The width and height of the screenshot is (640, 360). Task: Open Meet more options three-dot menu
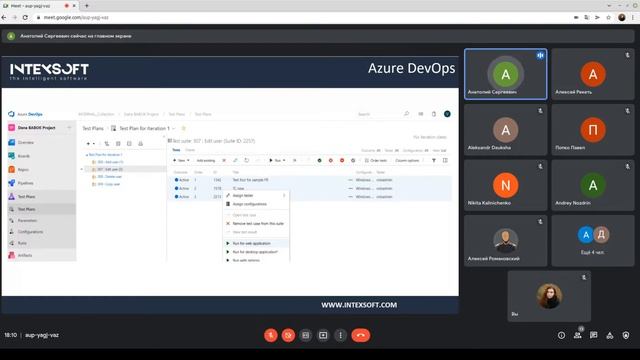[340, 335]
